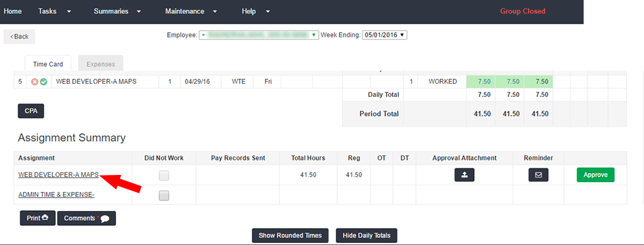
Task: Expand the Summaries menu
Action: tap(117, 12)
